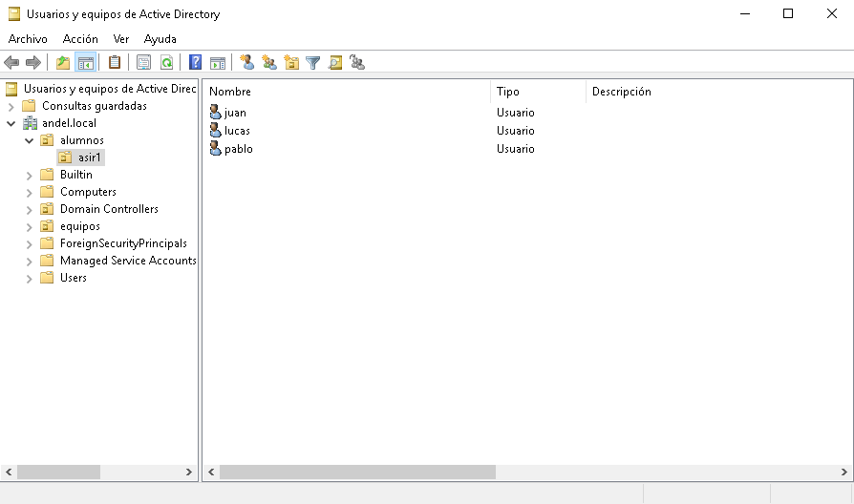Expand the Managed Service Accounts node

click(x=30, y=262)
